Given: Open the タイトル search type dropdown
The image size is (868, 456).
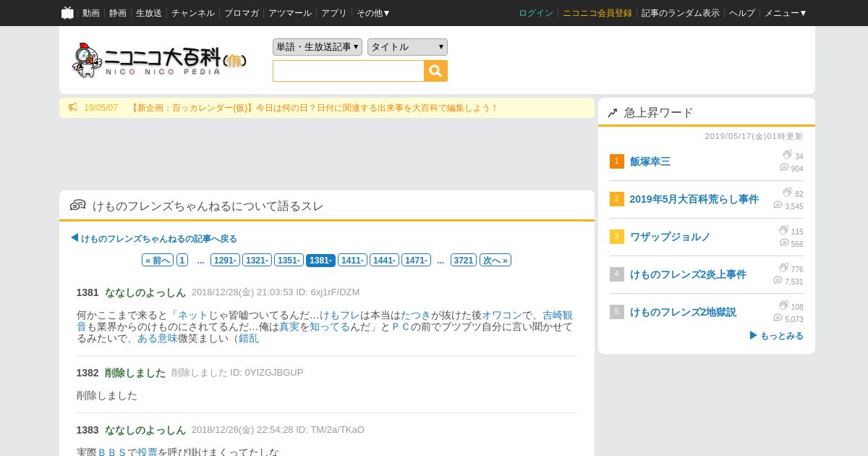Looking at the screenshot, I should 407,47.
